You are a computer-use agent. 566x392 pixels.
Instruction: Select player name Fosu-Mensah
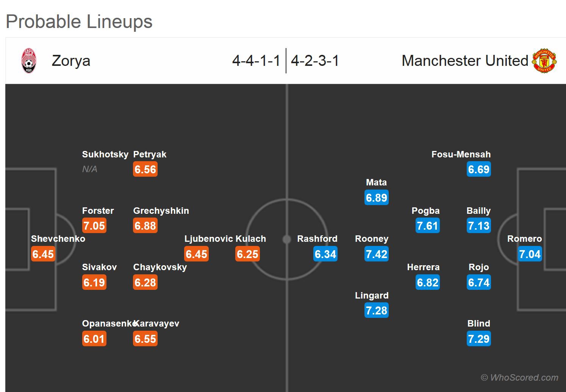461,154
